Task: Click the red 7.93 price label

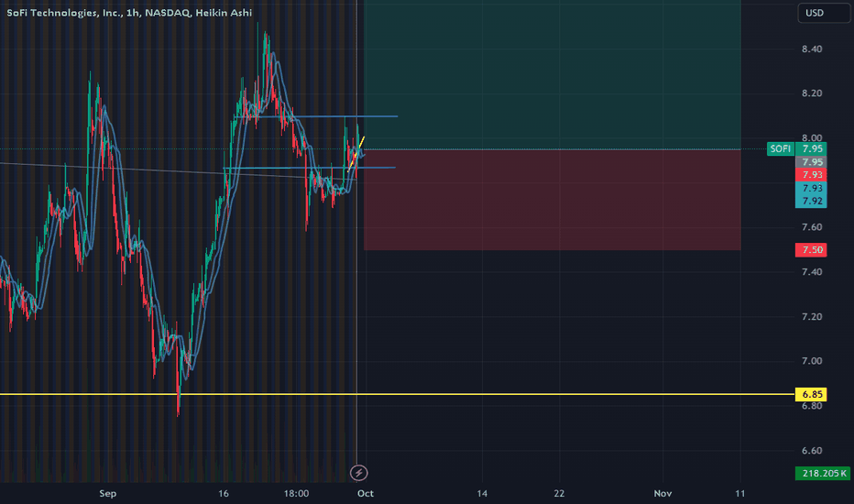Action: (812, 175)
